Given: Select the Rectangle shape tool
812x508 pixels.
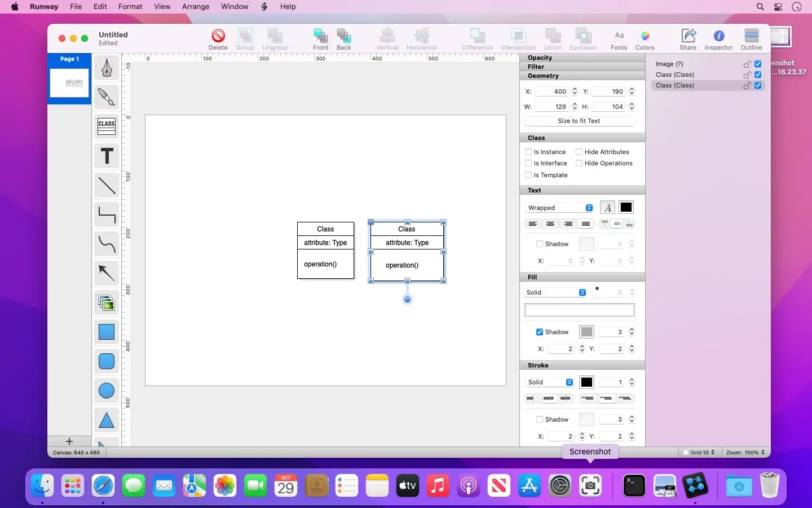Looking at the screenshot, I should [107, 332].
